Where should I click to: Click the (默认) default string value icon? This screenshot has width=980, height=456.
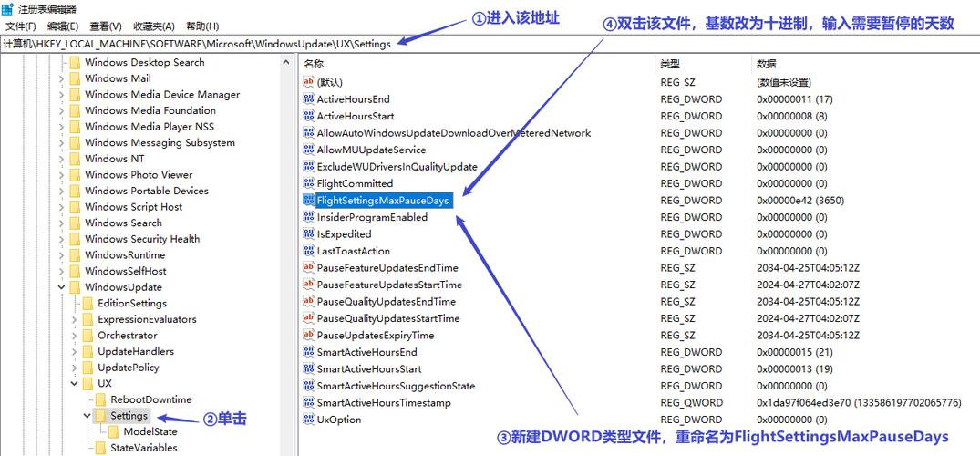[308, 82]
